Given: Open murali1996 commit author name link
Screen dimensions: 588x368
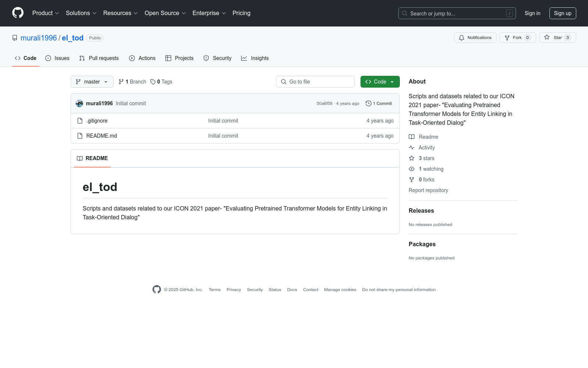Looking at the screenshot, I should coord(99,103).
